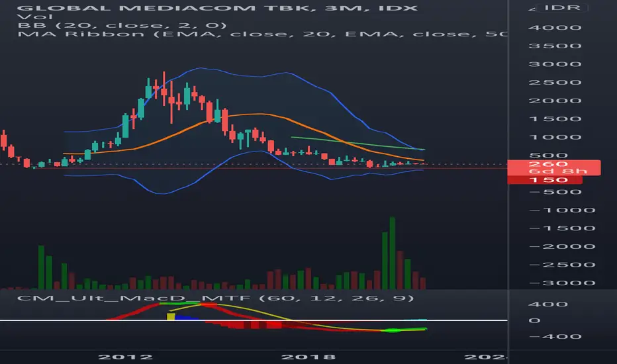Click the -400 MACD axis value
This screenshot has width=617, height=364.
[x=555, y=337]
